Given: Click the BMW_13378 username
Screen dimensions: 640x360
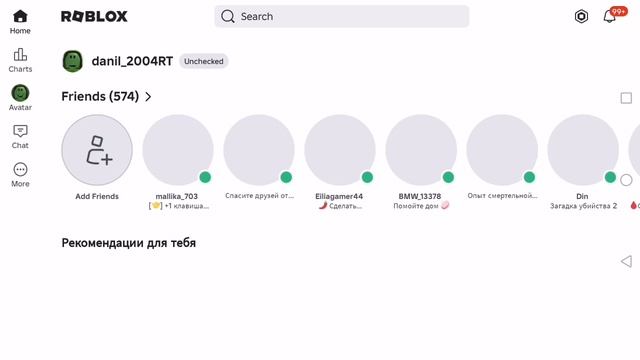Looking at the screenshot, I should pos(420,196).
